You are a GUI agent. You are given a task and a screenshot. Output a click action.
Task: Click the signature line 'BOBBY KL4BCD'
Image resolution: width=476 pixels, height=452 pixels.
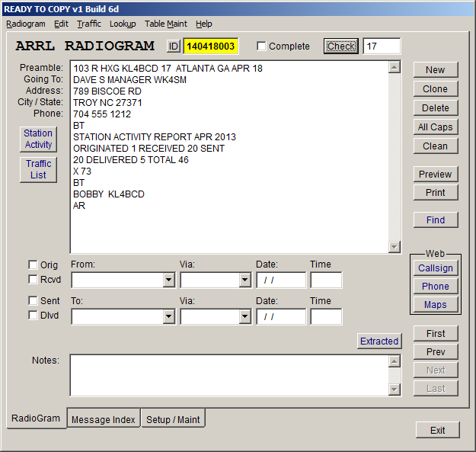pyautogui.click(x=109, y=194)
